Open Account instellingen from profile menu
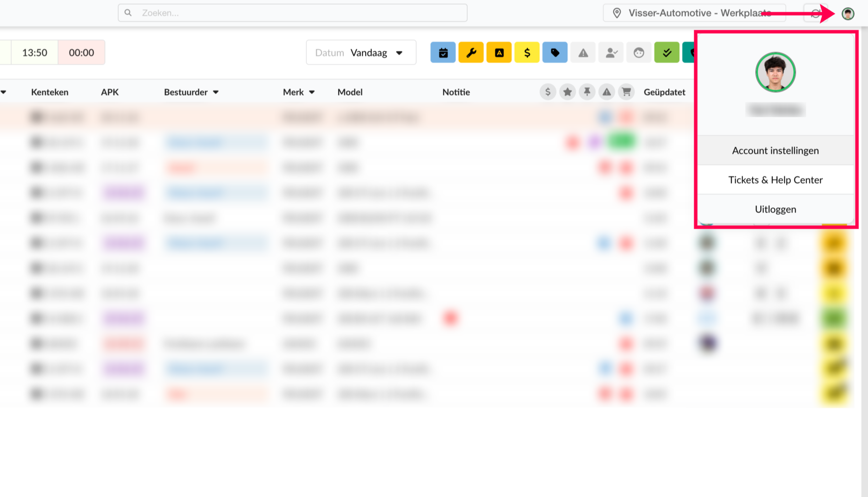The image size is (868, 497). tap(775, 151)
